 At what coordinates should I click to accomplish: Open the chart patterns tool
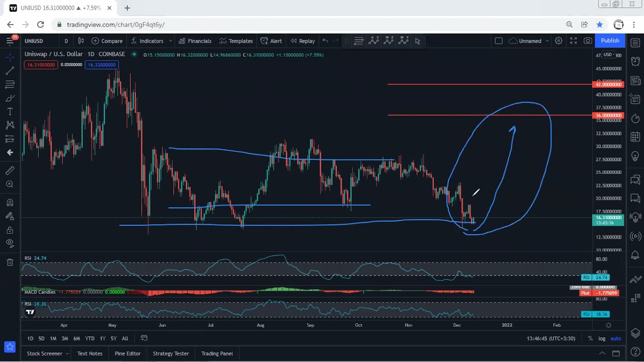point(10,125)
